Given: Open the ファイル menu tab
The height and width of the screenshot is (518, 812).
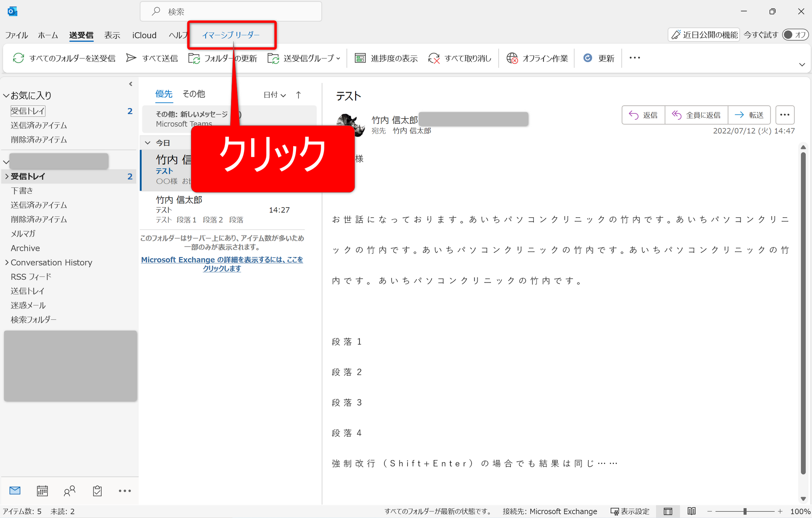Looking at the screenshot, I should coord(16,35).
